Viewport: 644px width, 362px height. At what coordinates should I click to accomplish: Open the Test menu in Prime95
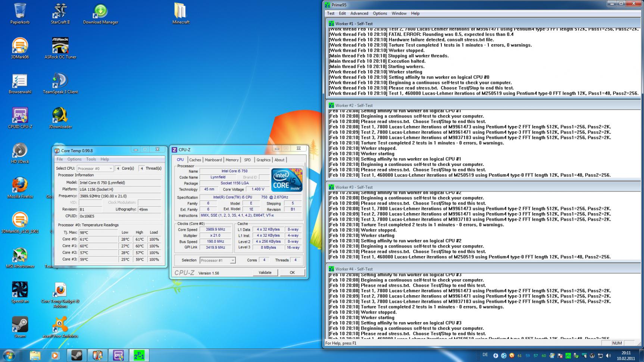(x=331, y=13)
